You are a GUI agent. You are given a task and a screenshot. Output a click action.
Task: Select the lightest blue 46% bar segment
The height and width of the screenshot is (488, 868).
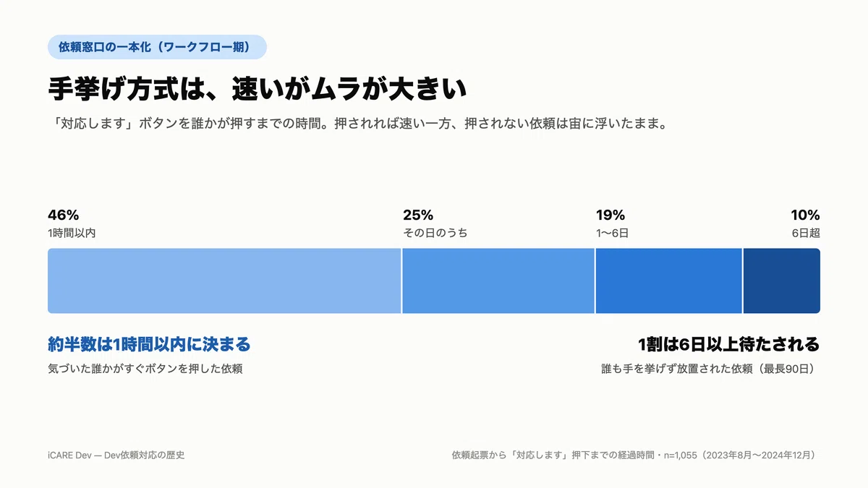(x=224, y=281)
